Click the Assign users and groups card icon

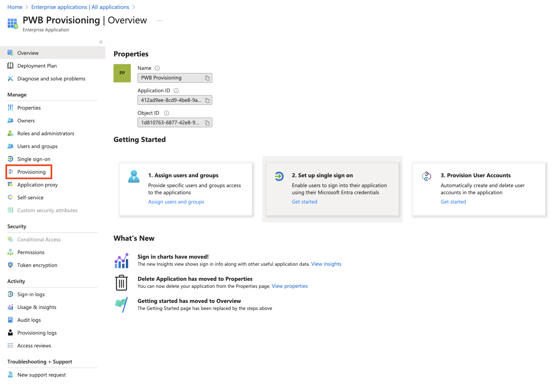point(134,176)
